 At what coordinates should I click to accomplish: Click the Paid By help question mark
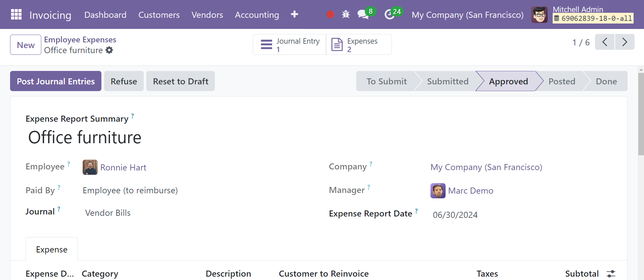pyautogui.click(x=59, y=187)
